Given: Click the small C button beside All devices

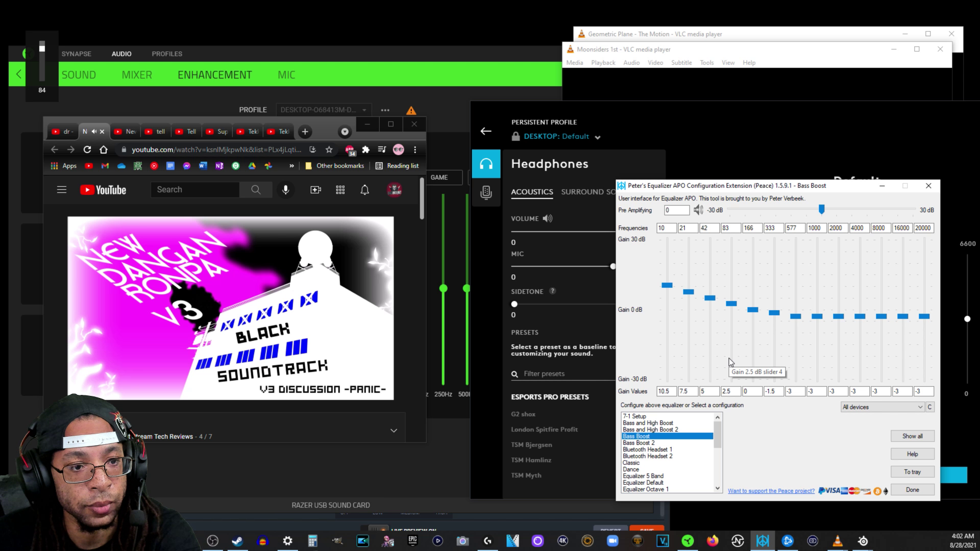Looking at the screenshot, I should 929,407.
